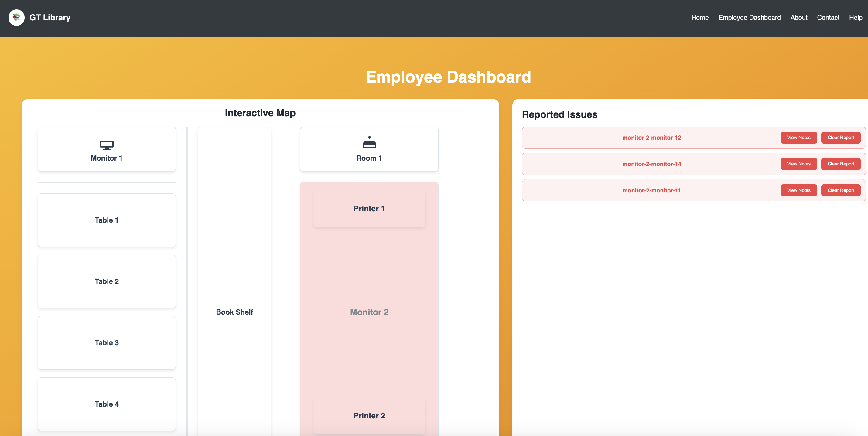868x436 pixels.
Task: Select Table 1 on the map
Action: click(x=107, y=220)
